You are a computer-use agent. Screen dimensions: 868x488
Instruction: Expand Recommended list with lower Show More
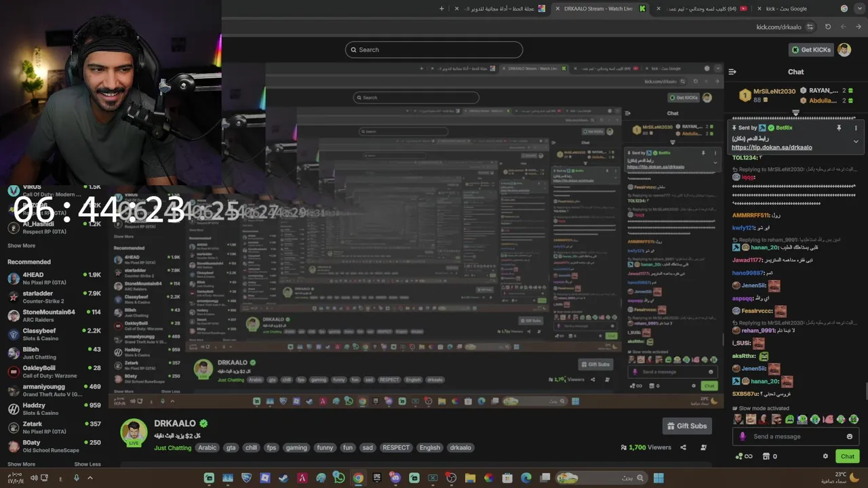coord(21,464)
